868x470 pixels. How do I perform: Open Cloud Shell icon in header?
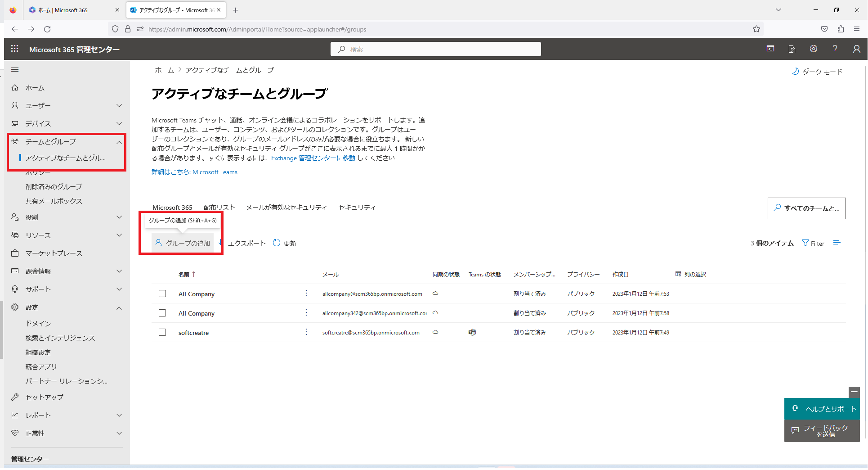[x=770, y=49]
